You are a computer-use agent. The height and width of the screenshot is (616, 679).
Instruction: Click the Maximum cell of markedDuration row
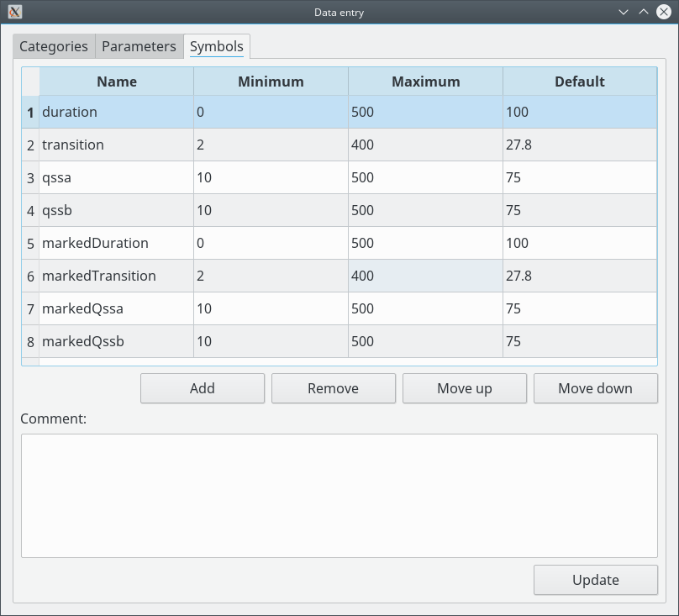click(x=426, y=243)
